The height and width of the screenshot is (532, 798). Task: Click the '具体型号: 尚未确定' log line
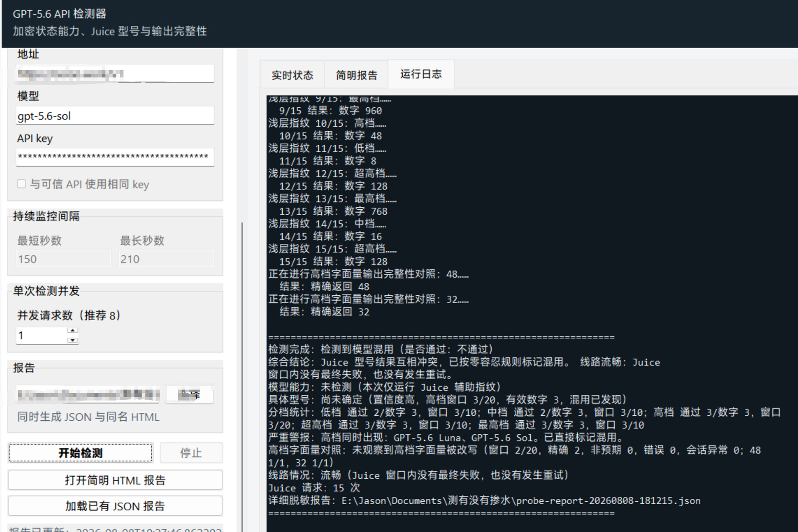click(448, 400)
